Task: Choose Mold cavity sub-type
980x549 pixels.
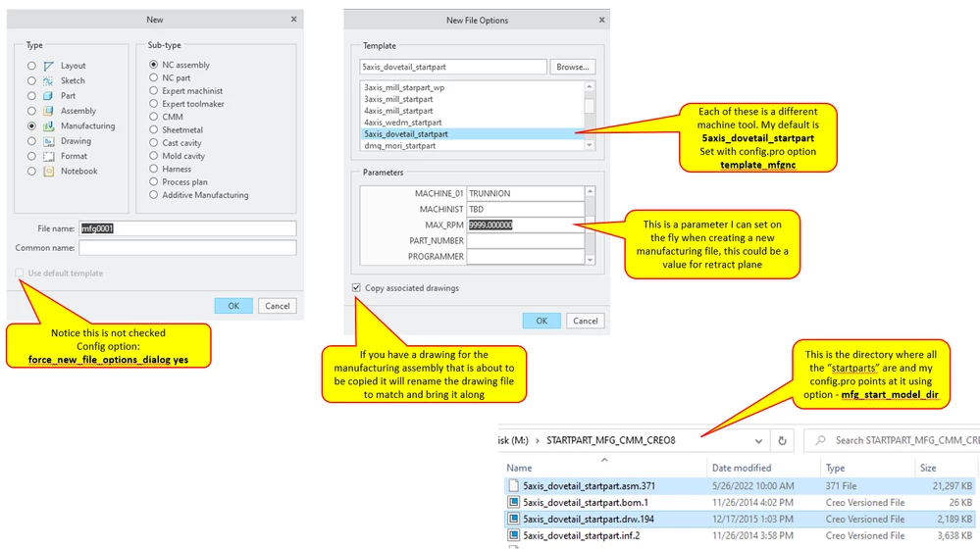Action: [x=153, y=156]
